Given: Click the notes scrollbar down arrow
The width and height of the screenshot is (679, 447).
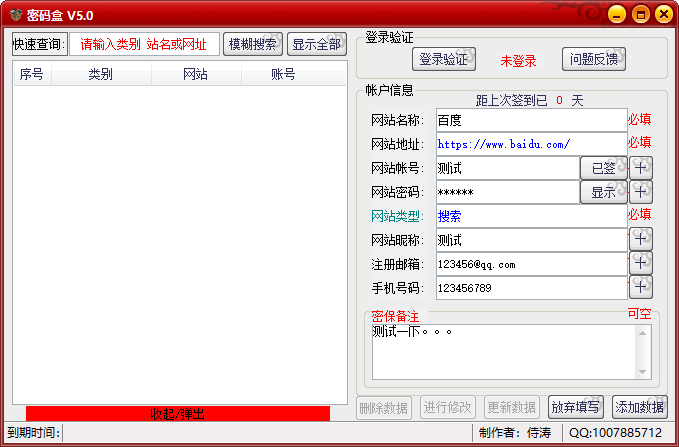Looking at the screenshot, I should (x=642, y=372).
